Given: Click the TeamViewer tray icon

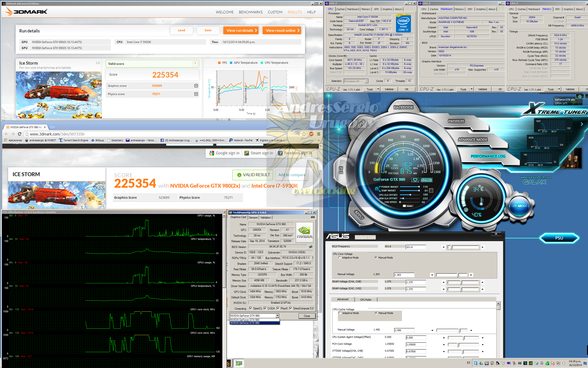Looking at the screenshot, I should tap(475, 363).
